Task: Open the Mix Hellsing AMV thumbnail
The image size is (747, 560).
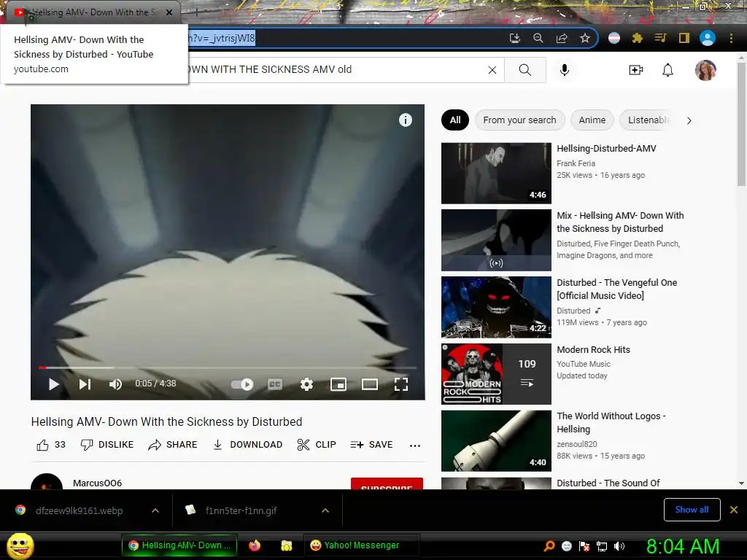Action: (x=496, y=241)
